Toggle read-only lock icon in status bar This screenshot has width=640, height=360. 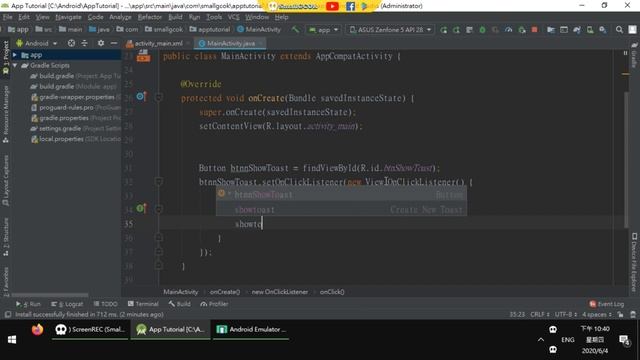[620, 314]
